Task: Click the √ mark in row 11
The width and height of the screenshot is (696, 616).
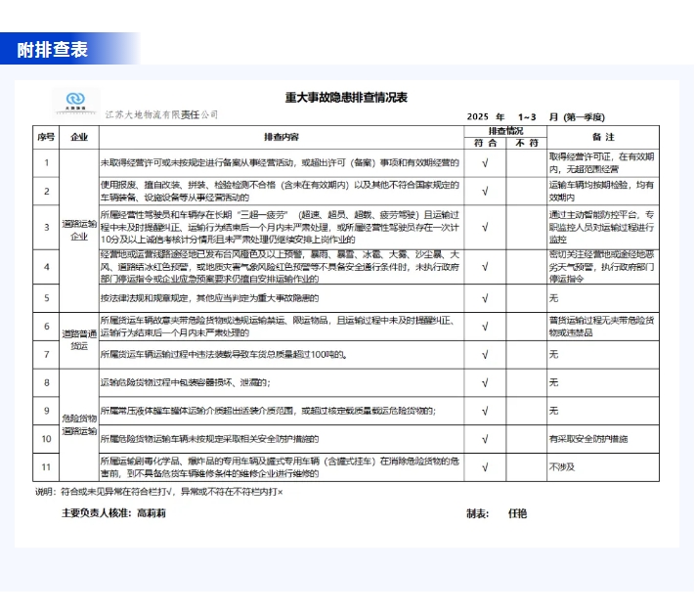Action: (485, 467)
